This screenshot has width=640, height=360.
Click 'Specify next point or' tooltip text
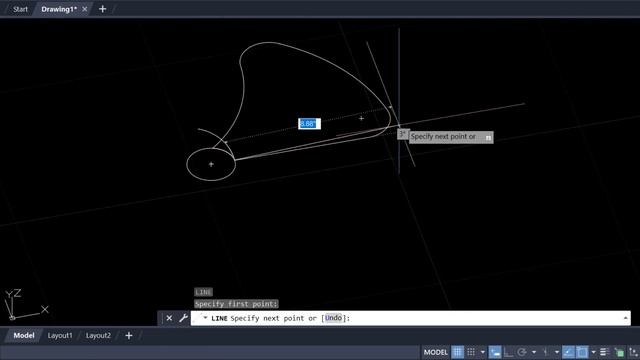[443, 137]
